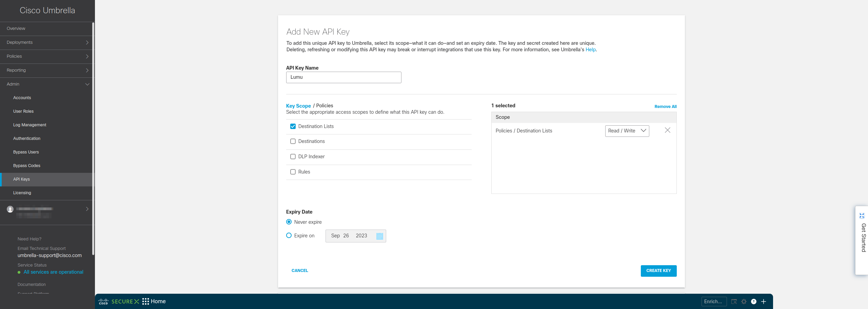Click the API Key Name text field

343,77
